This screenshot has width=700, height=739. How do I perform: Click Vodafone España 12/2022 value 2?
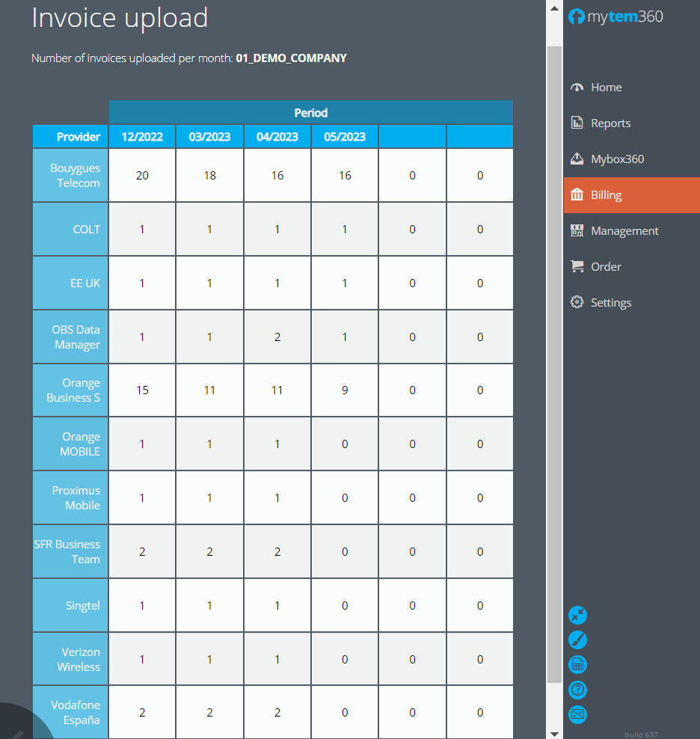(142, 712)
